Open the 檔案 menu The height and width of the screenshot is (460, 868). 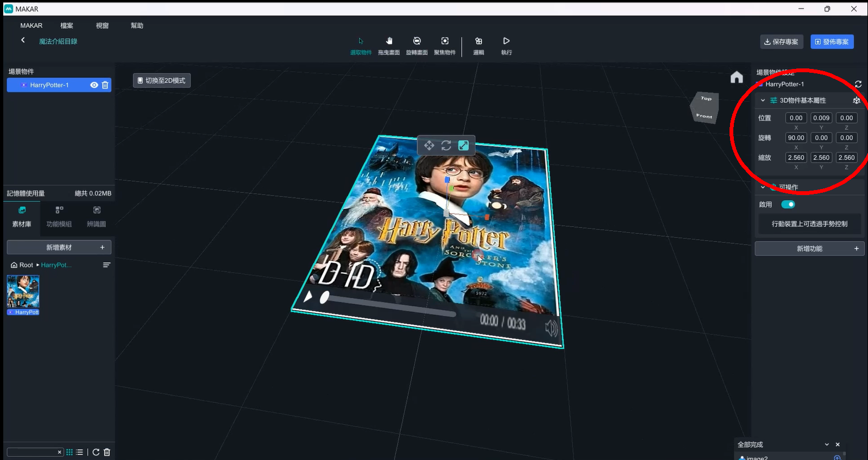(x=67, y=26)
